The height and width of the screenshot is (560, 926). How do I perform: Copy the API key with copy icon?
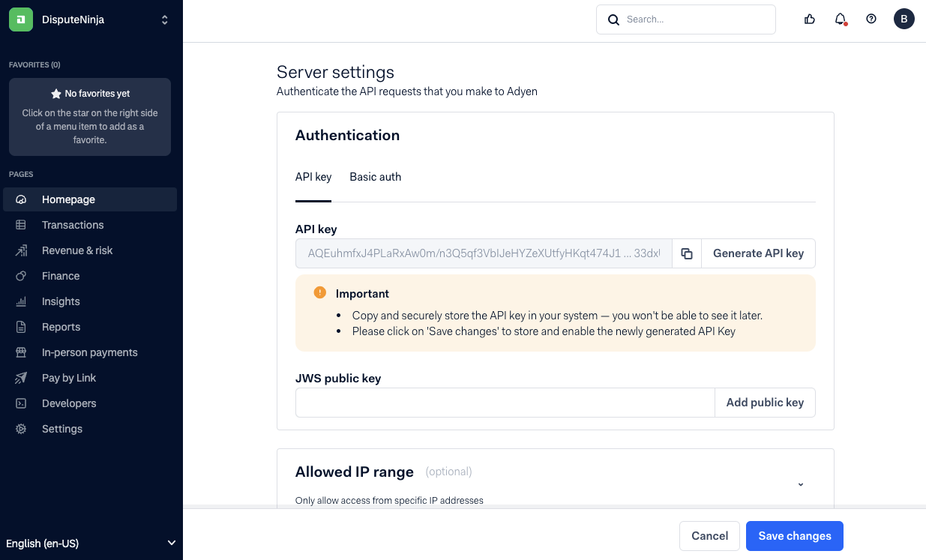687,253
